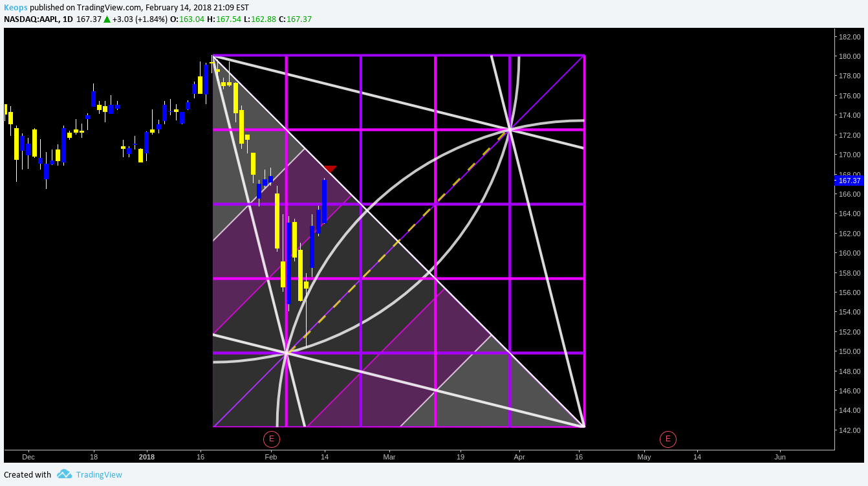
Task: Select the current price label 167.37
Action: pyautogui.click(x=849, y=181)
